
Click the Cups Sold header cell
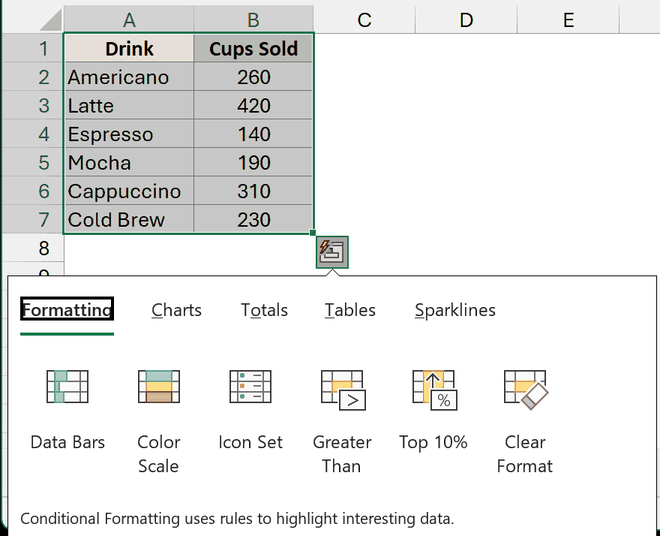point(253,48)
